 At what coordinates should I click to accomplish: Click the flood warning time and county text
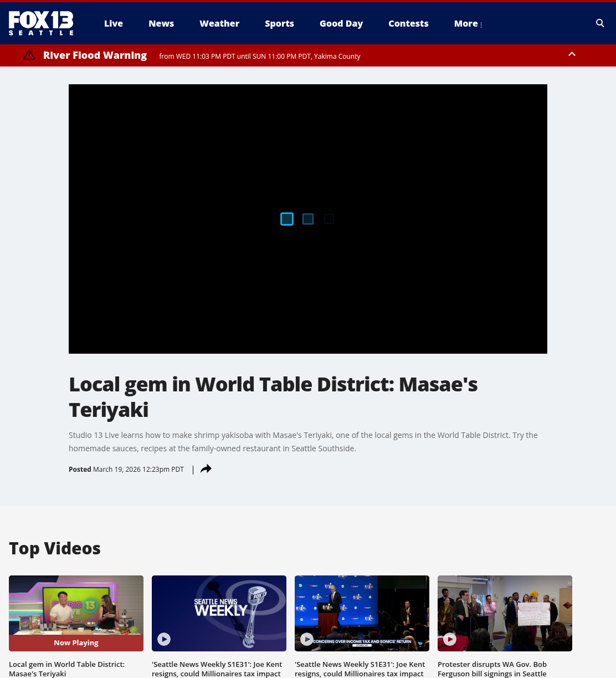pos(260,56)
